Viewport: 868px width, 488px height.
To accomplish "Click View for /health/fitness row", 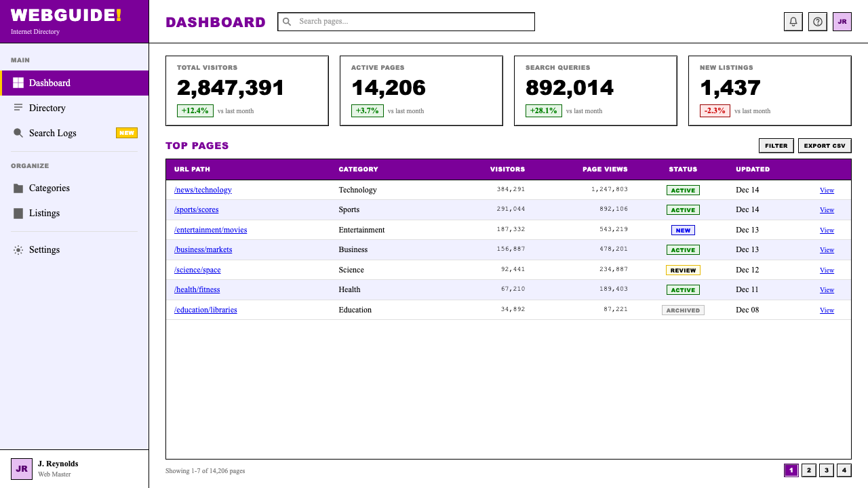I will [x=827, y=290].
